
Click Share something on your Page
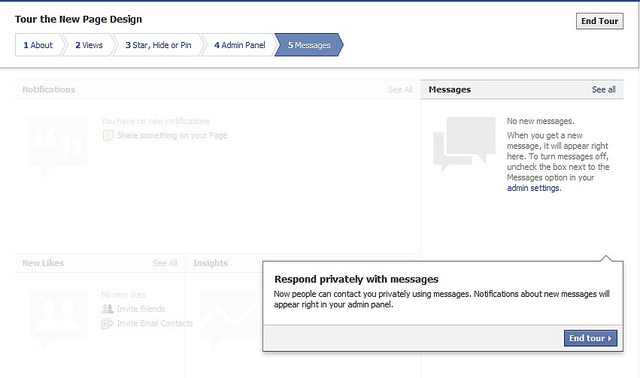(172, 136)
